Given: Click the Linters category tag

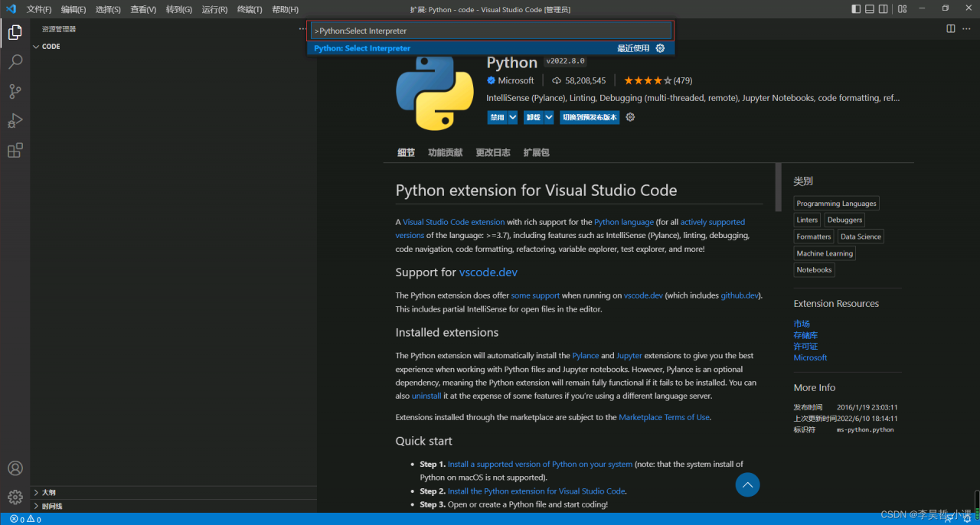Looking at the screenshot, I should [x=807, y=220].
